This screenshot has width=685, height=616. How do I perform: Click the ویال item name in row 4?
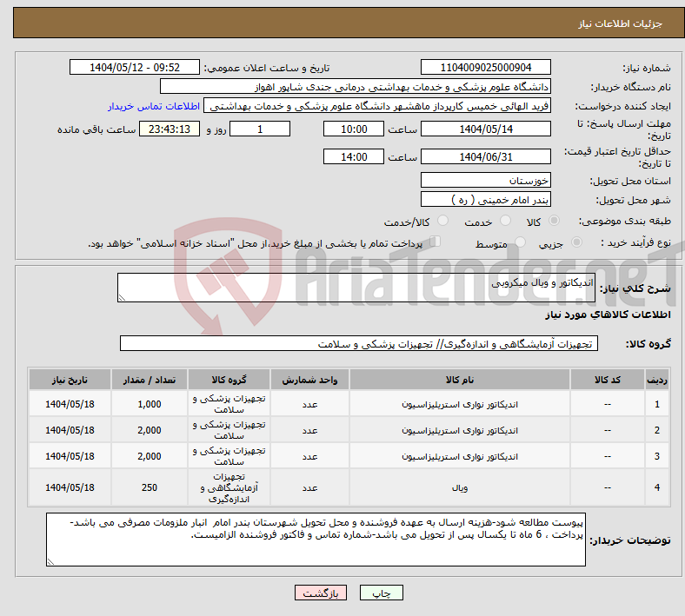point(460,487)
